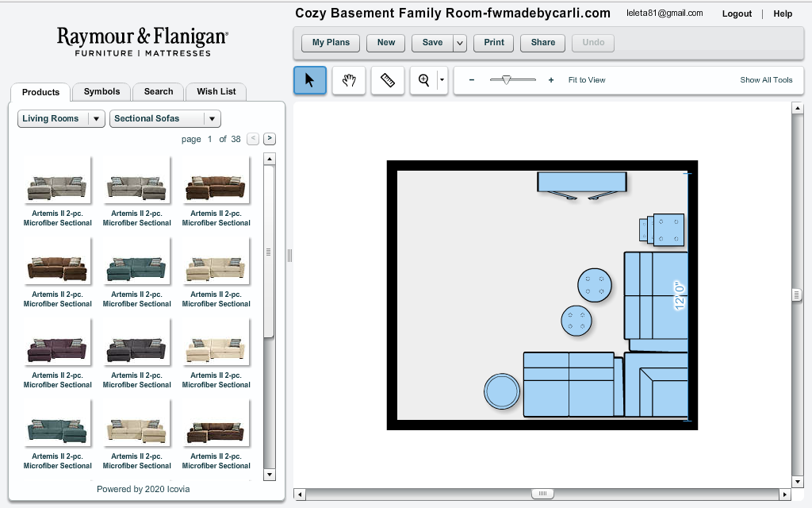This screenshot has height=508, width=812.
Task: Select the teal Artemis II sectional thumbnail
Action: 136,262
